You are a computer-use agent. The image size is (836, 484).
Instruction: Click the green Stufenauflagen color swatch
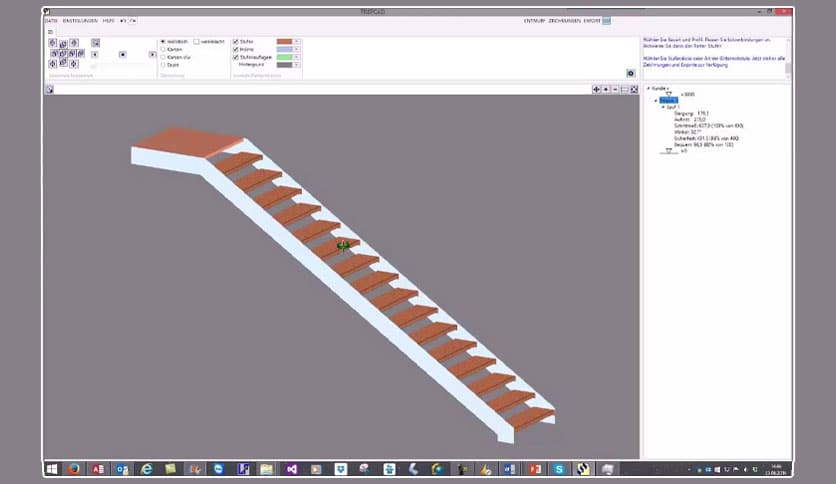[x=284, y=57]
